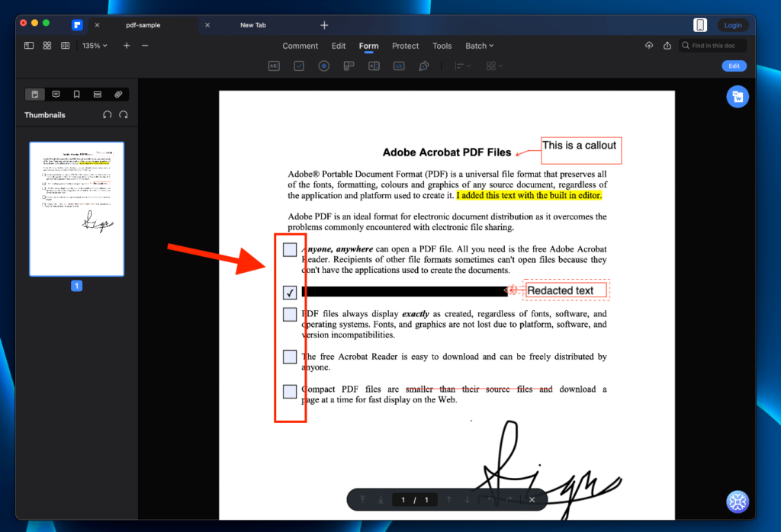Select the pdf-sample document tab
The height and width of the screenshot is (532, 781).
(143, 25)
